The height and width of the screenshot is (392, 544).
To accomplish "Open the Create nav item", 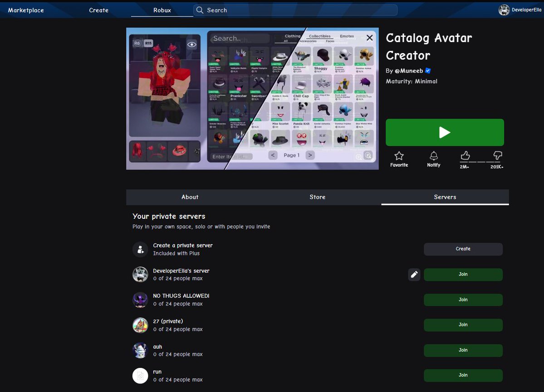I will click(x=98, y=10).
